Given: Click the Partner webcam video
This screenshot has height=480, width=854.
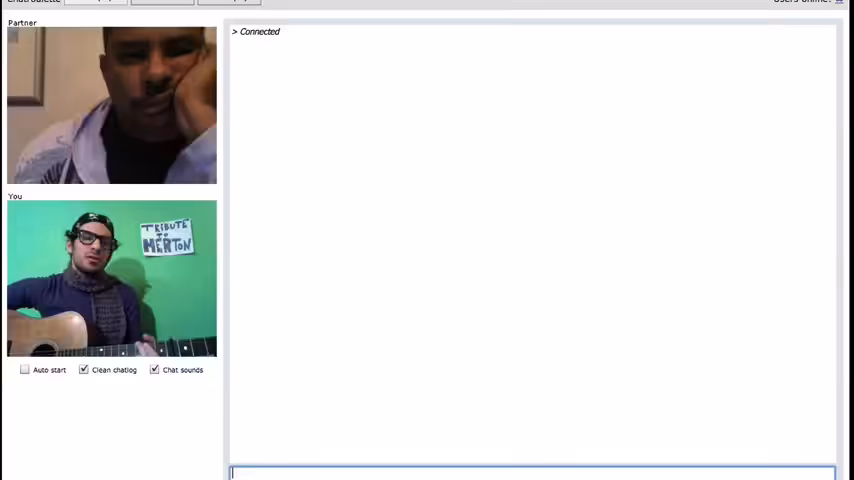Looking at the screenshot, I should click(112, 105).
